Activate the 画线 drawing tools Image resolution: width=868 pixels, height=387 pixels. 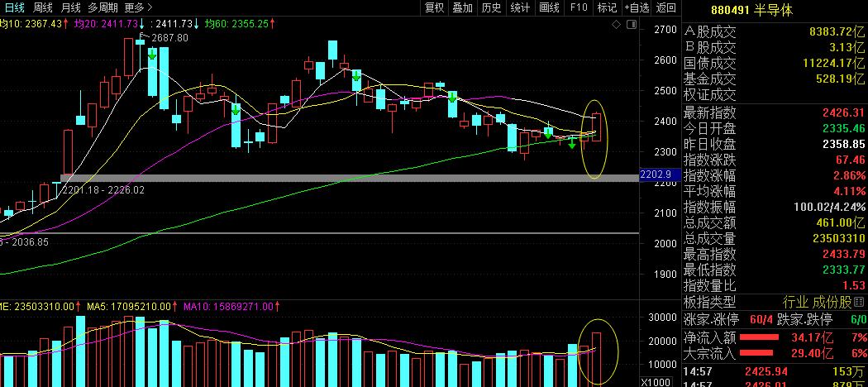[x=549, y=7]
